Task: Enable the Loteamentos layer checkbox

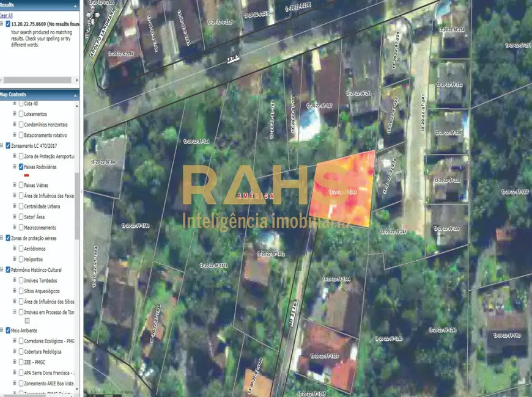Action: (x=21, y=114)
